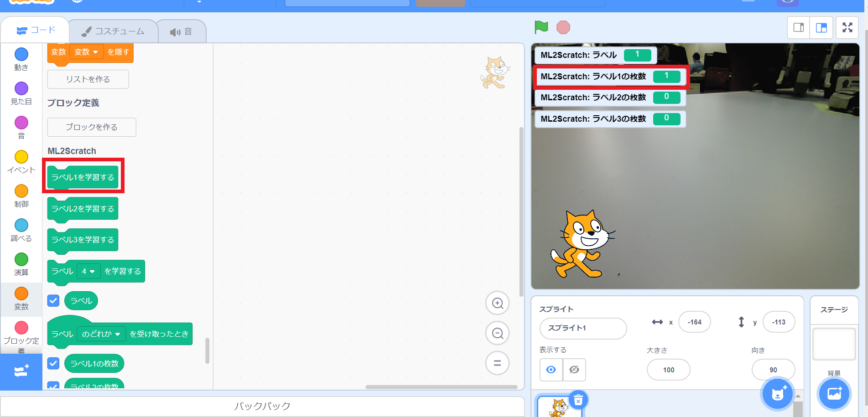This screenshot has height=417, width=868.
Task: Select the 演算 (Operators) category
Action: 21,265
